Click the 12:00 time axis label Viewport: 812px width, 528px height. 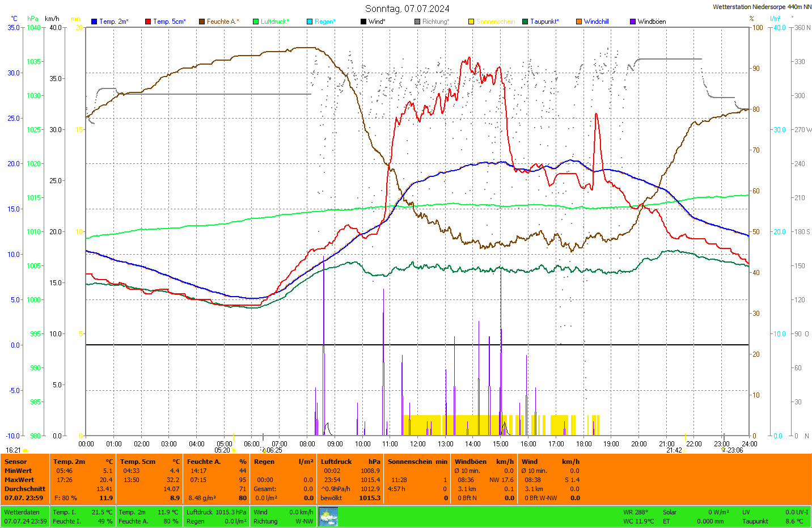click(x=418, y=444)
